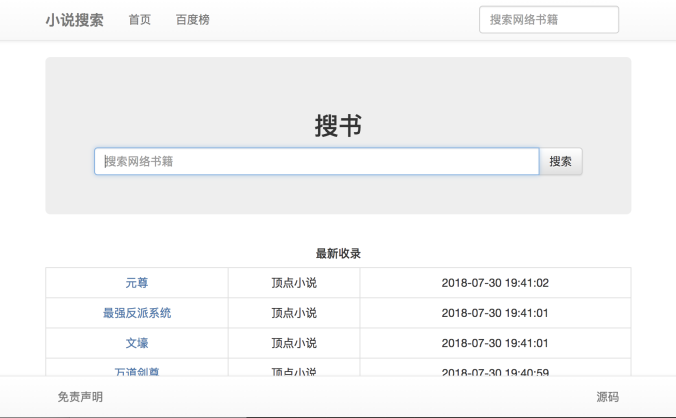Image resolution: width=676 pixels, height=418 pixels.
Task: Click 顶点小说 in the 元尊 row
Action: pyautogui.click(x=294, y=283)
